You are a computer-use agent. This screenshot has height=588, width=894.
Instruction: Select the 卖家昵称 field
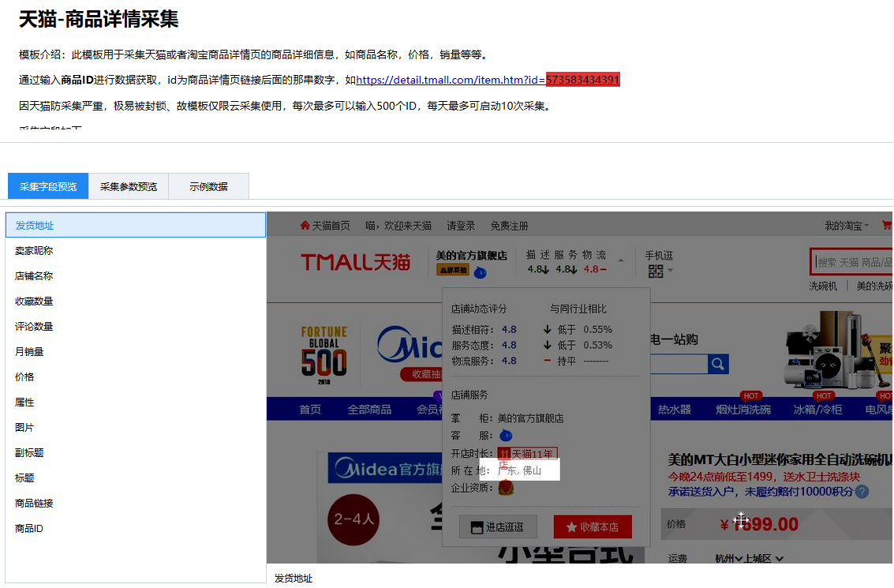point(136,250)
